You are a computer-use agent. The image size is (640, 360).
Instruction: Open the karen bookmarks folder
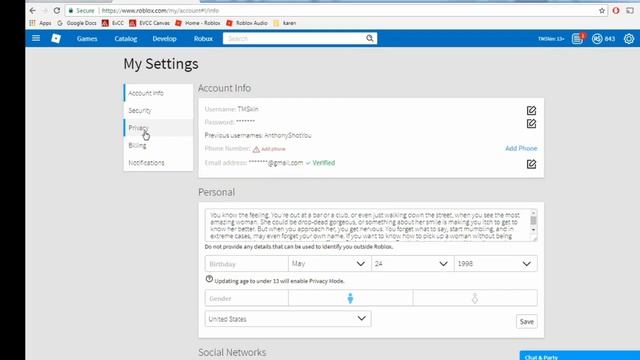284,23
